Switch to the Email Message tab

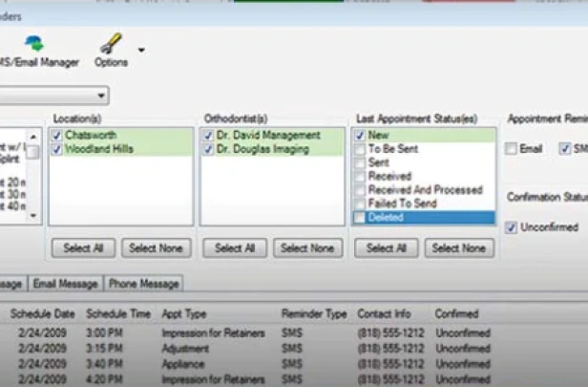tap(66, 284)
